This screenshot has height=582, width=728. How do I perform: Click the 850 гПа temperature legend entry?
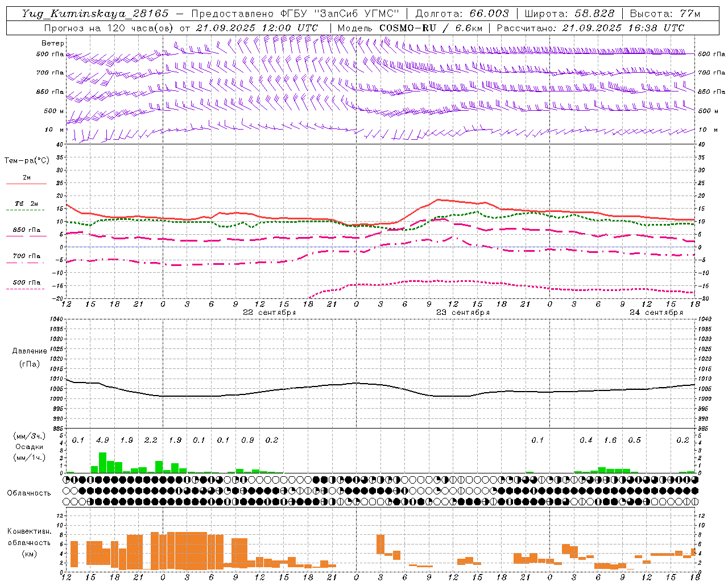tap(26, 230)
